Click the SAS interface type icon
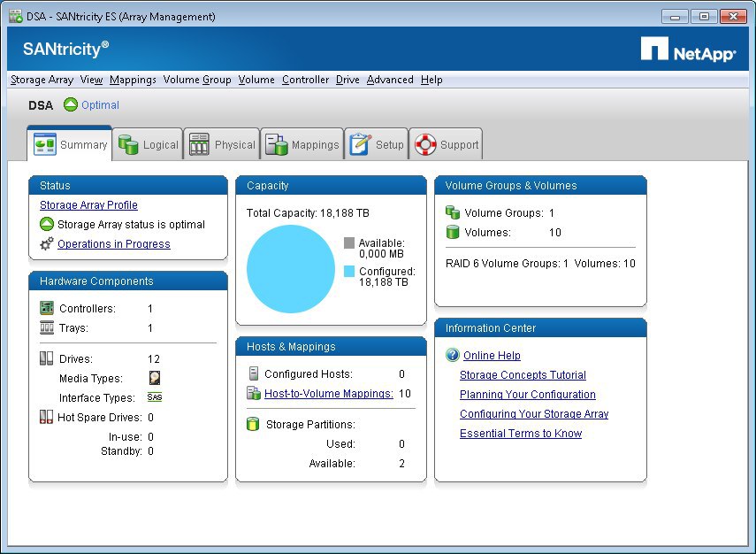This screenshot has height=554, width=756. [154, 397]
